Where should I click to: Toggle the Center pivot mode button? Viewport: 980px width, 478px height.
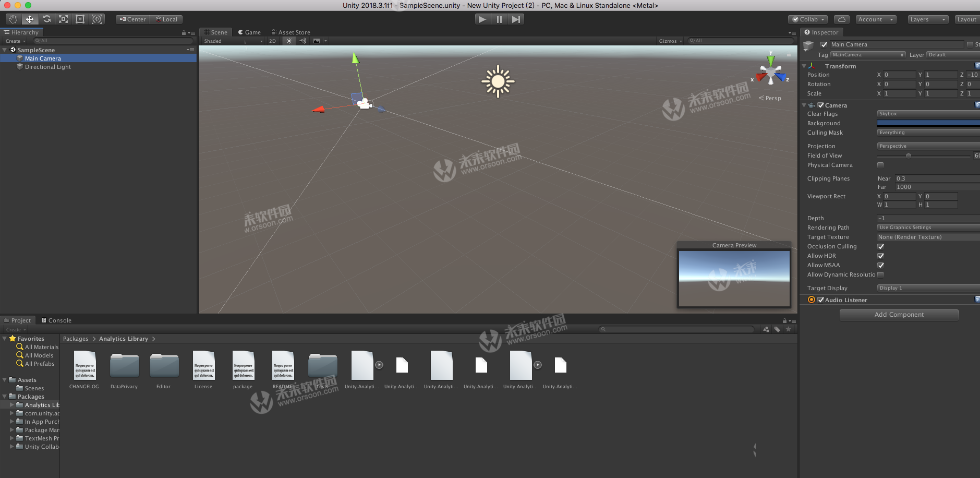coord(132,19)
